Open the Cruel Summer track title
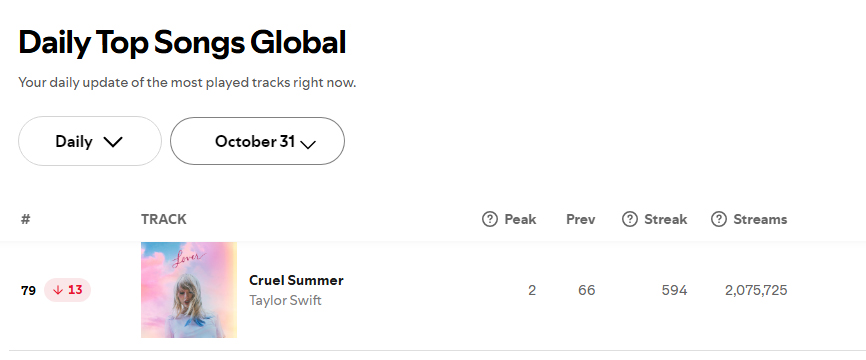 (x=296, y=280)
